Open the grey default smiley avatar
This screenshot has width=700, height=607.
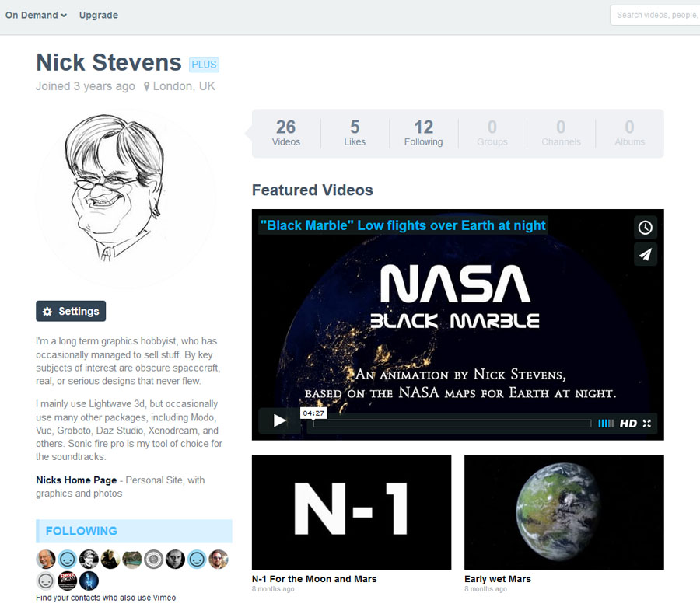(x=46, y=581)
